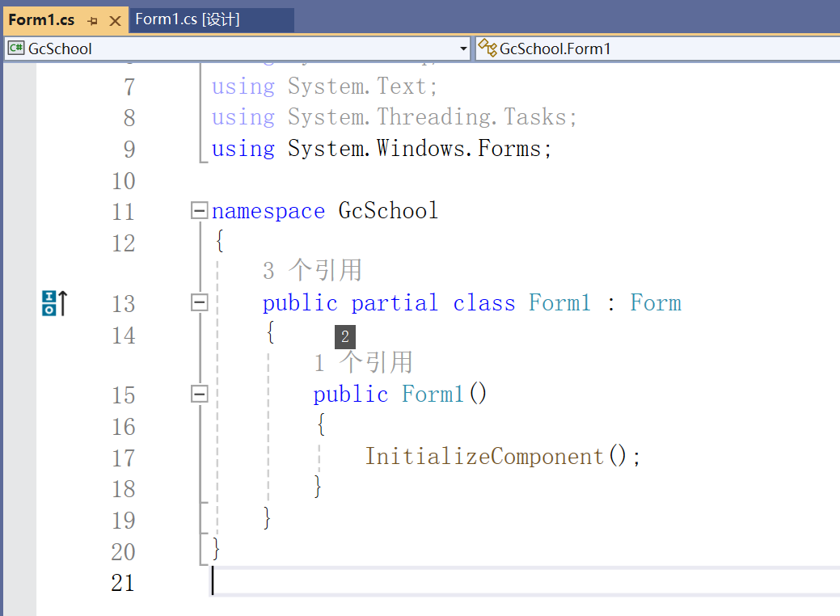Click the class icon beside GcSchool.Form1
Image resolution: width=840 pixels, height=616 pixels.
point(487,49)
